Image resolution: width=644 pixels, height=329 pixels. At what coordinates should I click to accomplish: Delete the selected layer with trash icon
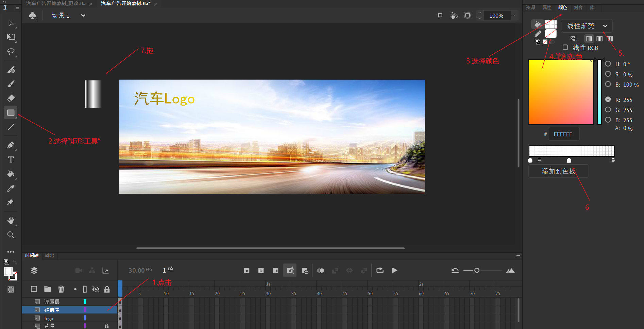tap(61, 289)
